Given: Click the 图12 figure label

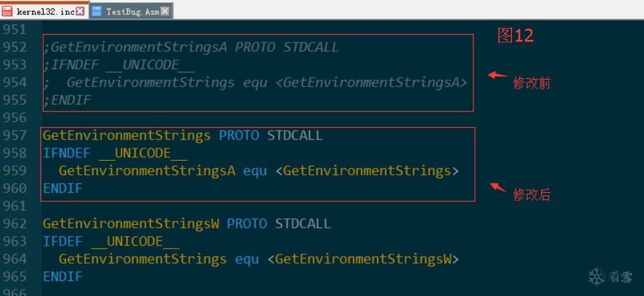Looking at the screenshot, I should click(x=516, y=36).
